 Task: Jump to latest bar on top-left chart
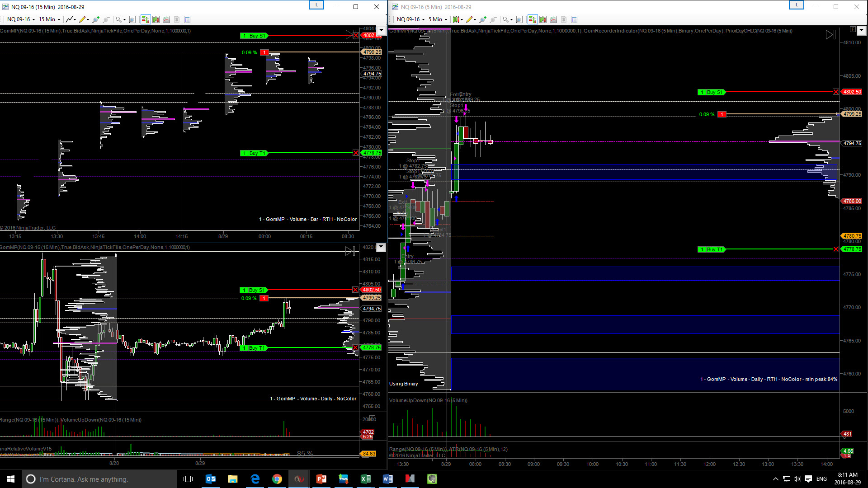[350, 35]
